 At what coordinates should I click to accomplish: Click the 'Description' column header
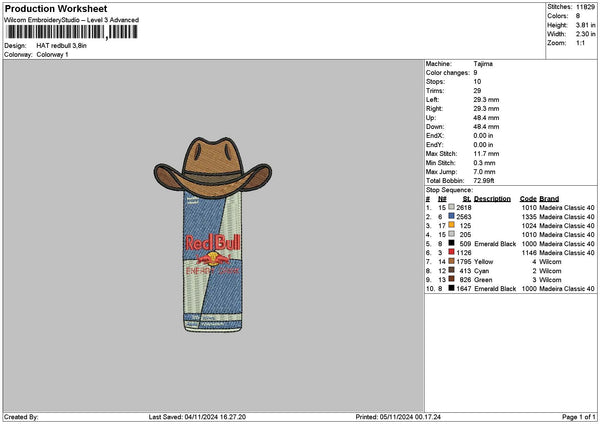pyautogui.click(x=492, y=199)
